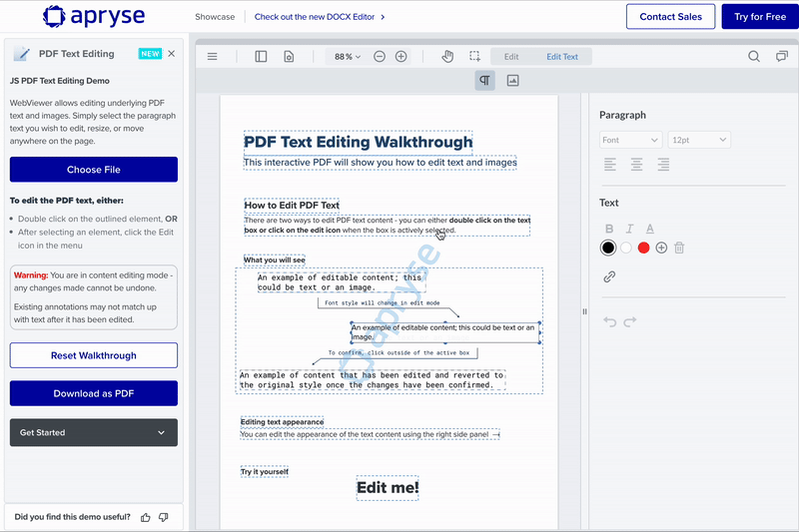Image resolution: width=799 pixels, height=532 pixels.
Task: Select the add paragraph tool
Action: coord(485,81)
